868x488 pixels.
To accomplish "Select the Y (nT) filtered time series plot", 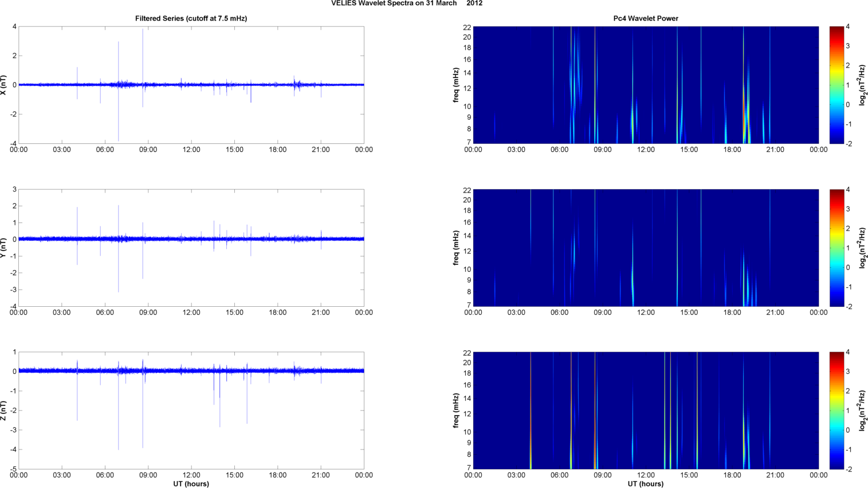I will 191,248.
